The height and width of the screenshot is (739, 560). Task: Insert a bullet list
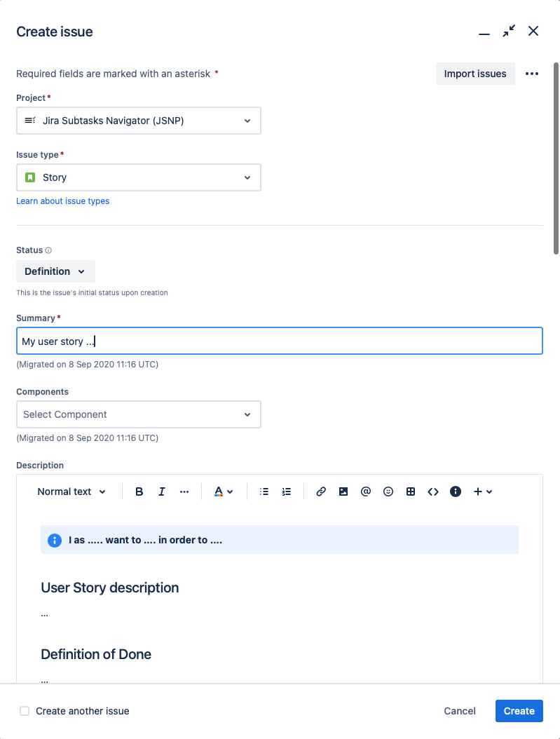pos(264,491)
